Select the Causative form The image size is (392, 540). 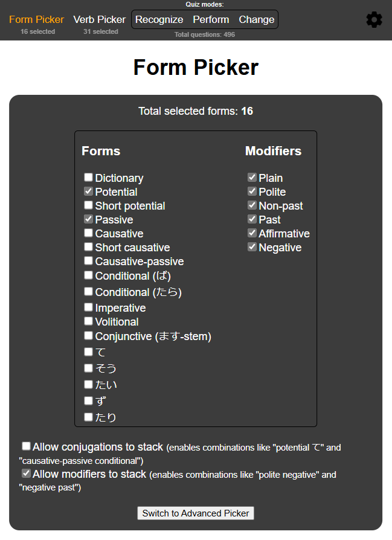click(88, 233)
